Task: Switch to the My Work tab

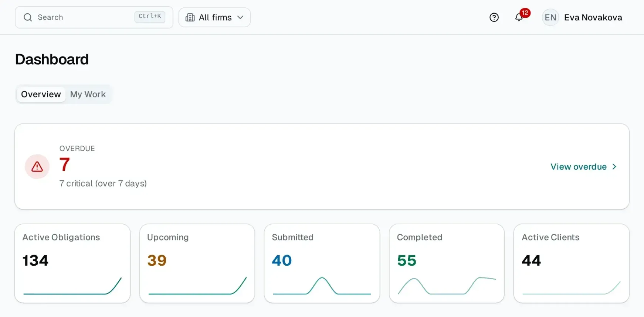Action: [88, 94]
